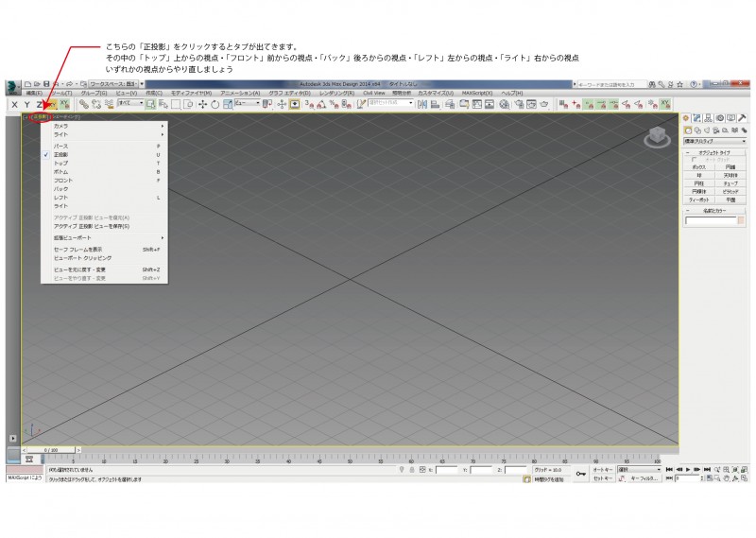The width and height of the screenshot is (756, 538).
Task: Click the ティーポット primitive button
Action: point(698,200)
